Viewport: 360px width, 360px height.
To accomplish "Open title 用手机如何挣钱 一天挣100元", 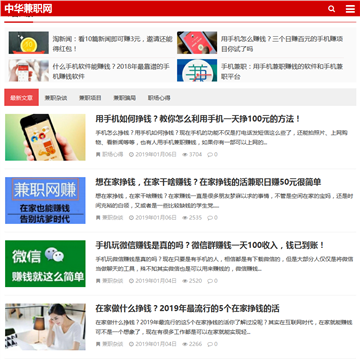I will [x=198, y=119].
